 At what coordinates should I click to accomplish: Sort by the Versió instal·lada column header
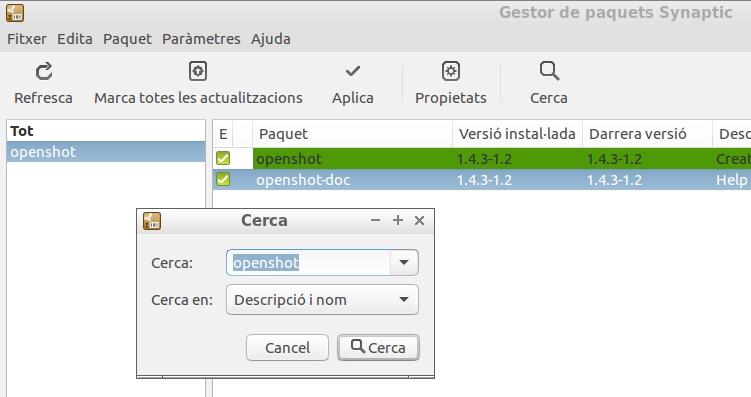click(x=517, y=134)
